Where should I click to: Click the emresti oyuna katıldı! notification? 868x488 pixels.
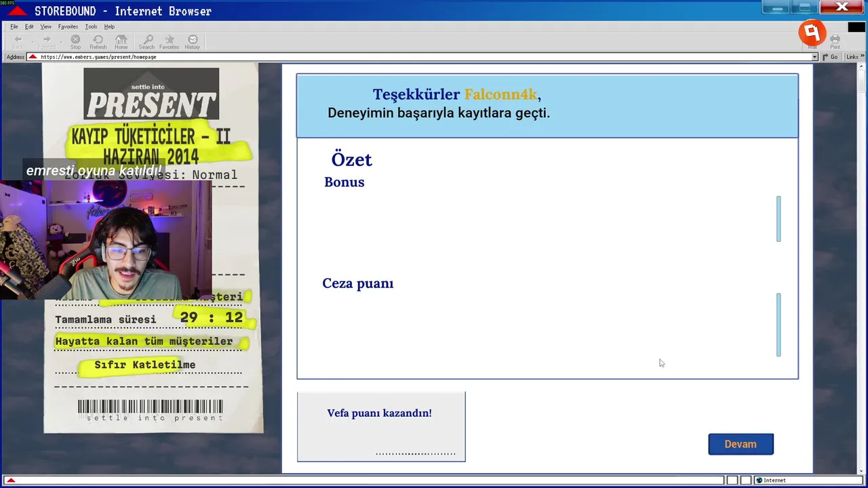(94, 171)
